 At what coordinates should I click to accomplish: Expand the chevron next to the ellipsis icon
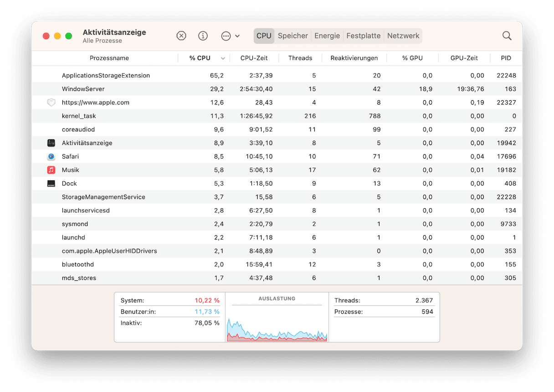tap(237, 36)
